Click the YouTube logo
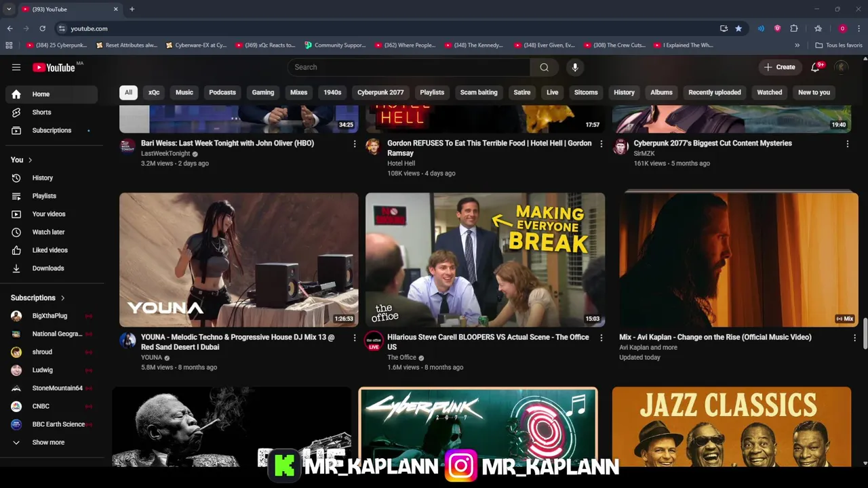Viewport: 868px width, 488px height. point(54,67)
